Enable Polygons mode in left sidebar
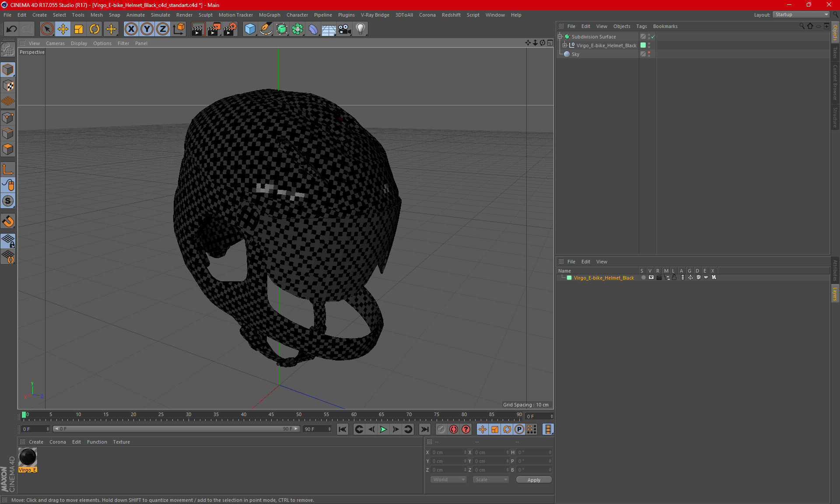 [x=8, y=149]
